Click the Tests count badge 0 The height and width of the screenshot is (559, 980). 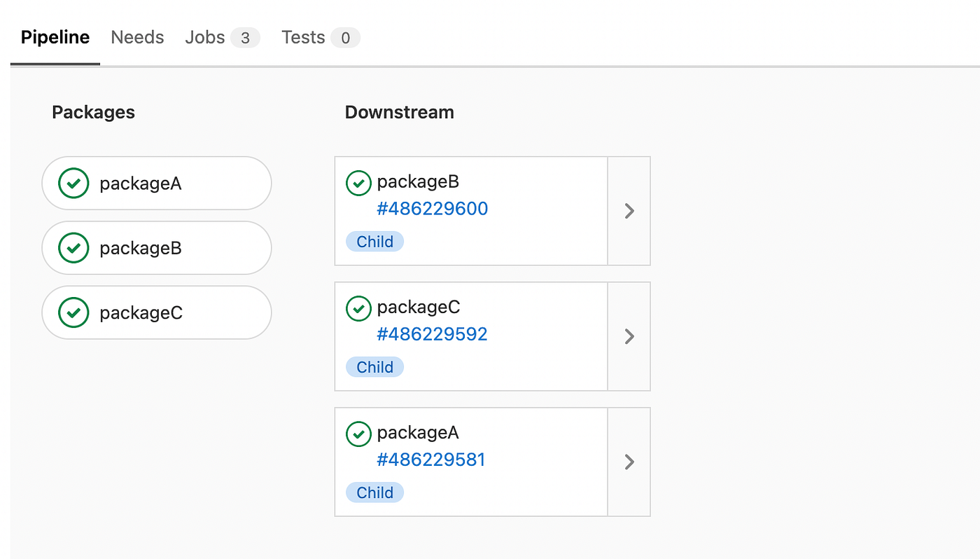[x=345, y=38]
